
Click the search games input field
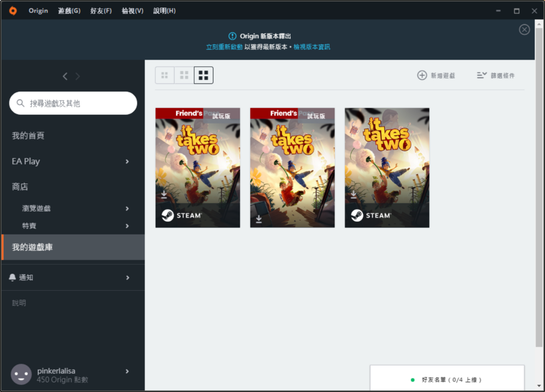73,103
